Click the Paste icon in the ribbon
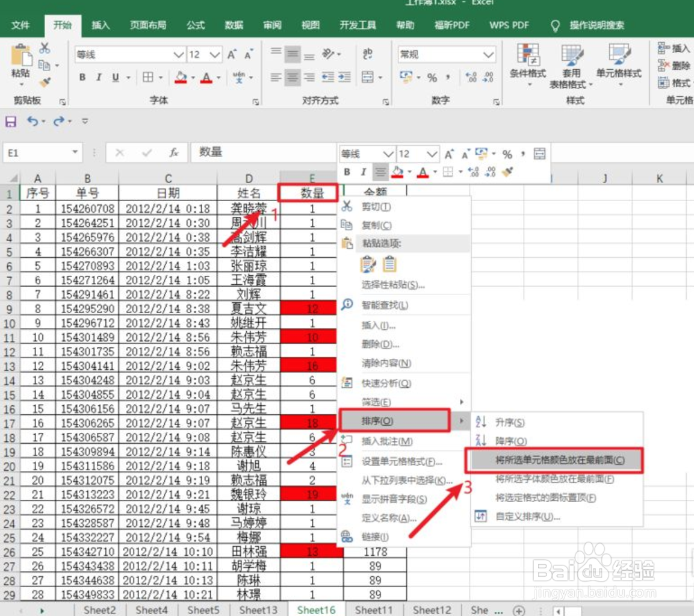694x616 pixels. [20, 56]
